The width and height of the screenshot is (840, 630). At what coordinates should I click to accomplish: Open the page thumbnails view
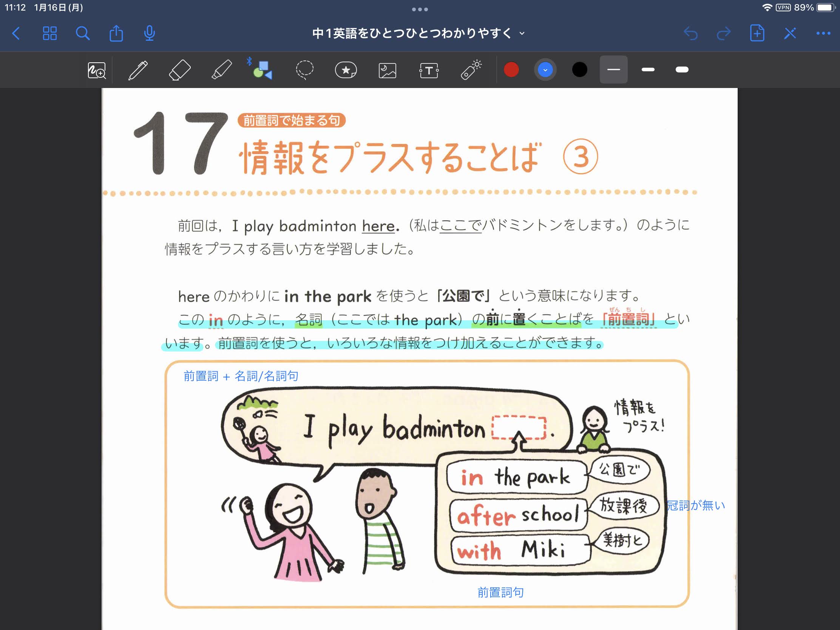coord(50,33)
